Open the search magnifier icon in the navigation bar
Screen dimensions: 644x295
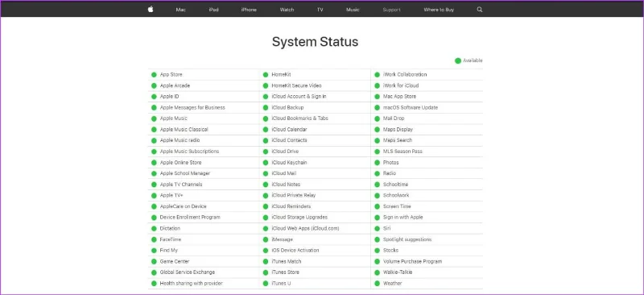480,10
